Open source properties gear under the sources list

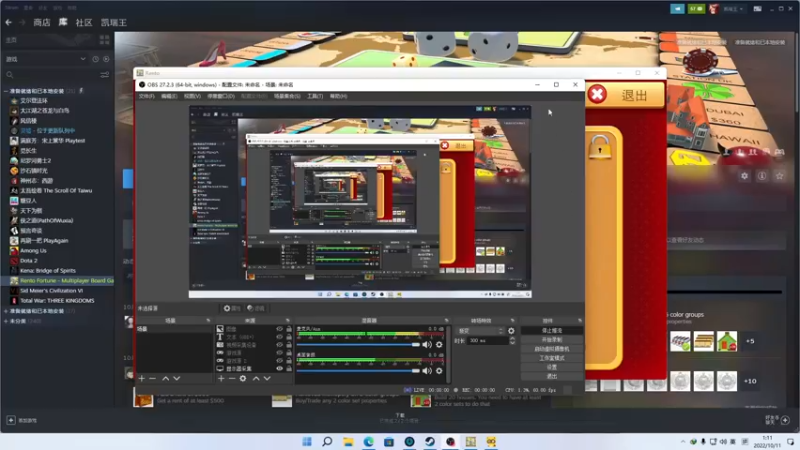(x=243, y=379)
